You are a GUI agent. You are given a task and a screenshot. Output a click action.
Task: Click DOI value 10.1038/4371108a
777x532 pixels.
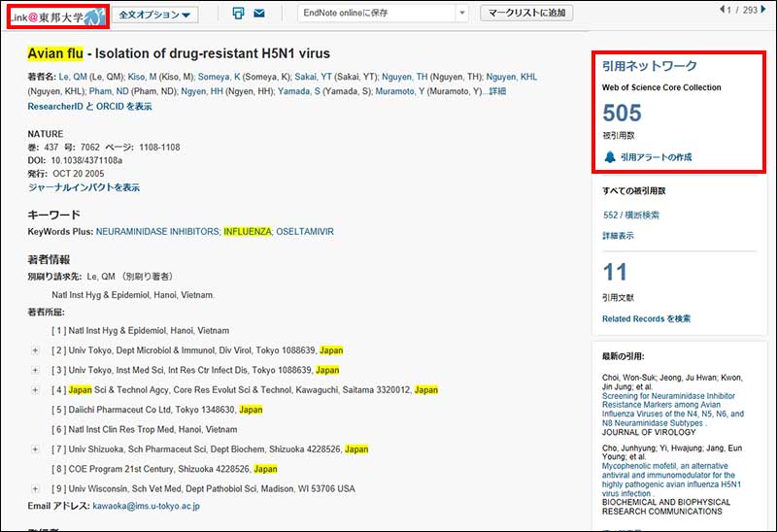86,160
